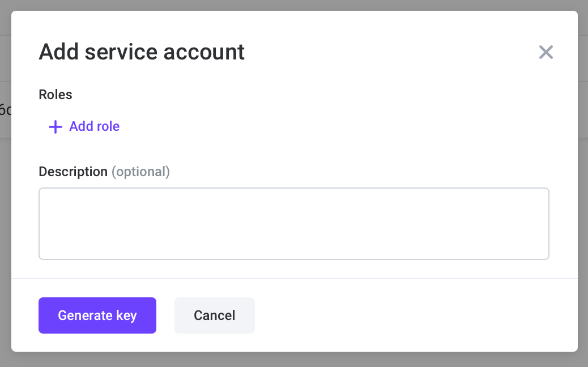Close the Add service account dialog via X

click(546, 52)
